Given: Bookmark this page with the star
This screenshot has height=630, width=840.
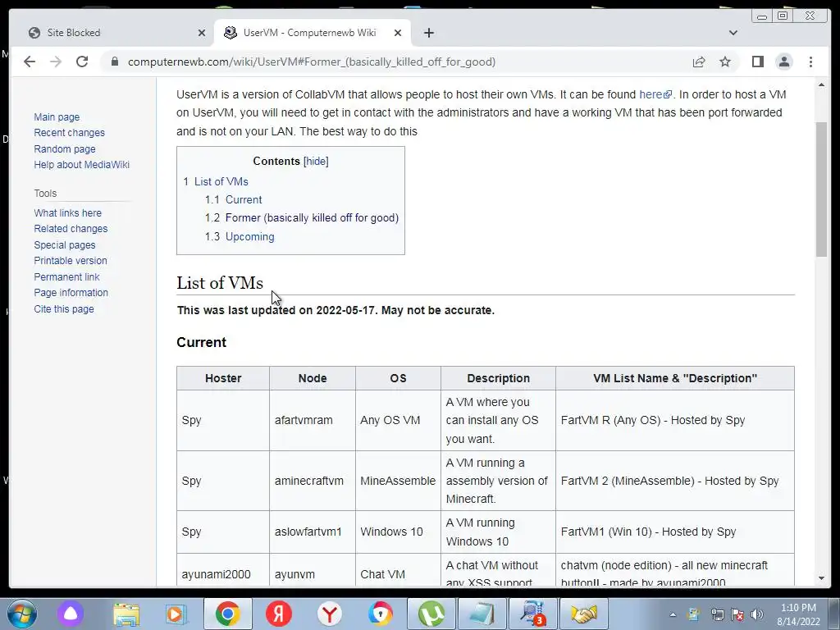Looking at the screenshot, I should click(725, 62).
